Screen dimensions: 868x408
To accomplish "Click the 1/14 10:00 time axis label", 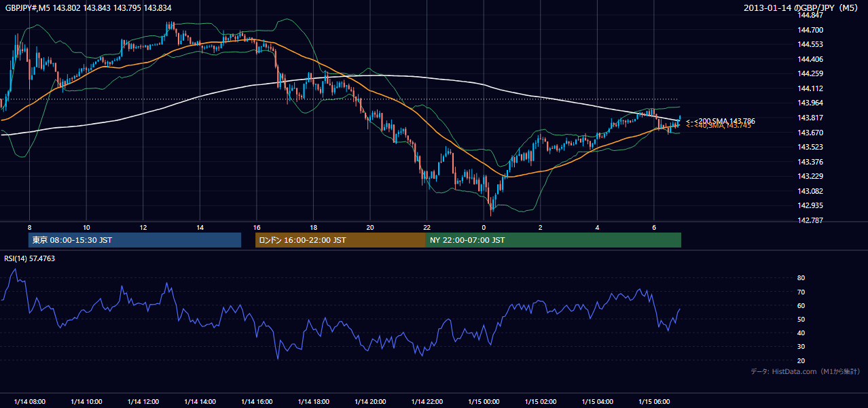I will point(86,402).
